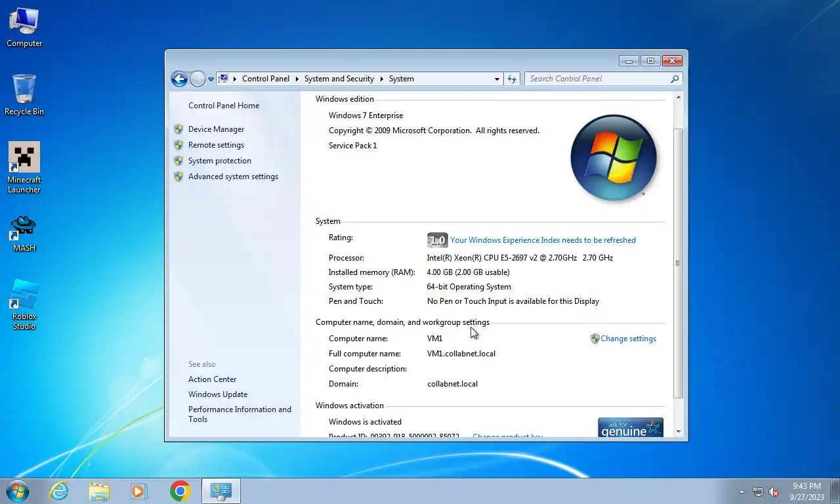Launch Google Chrome from taskbar
This screenshot has width=840, height=504.
coord(180,491)
